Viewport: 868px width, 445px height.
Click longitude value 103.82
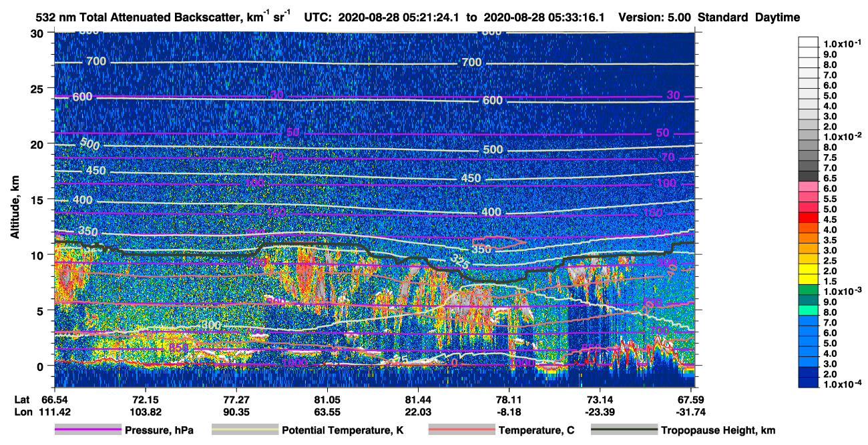point(145,411)
